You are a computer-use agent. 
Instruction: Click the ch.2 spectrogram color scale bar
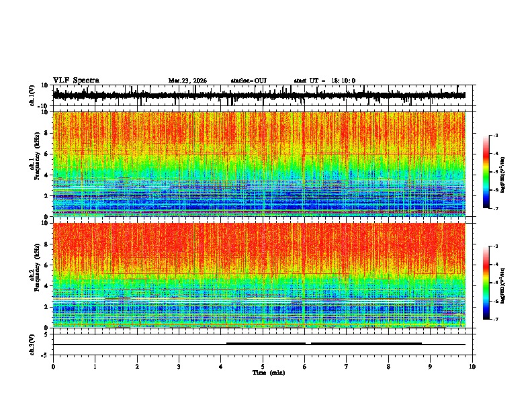pos(486,283)
